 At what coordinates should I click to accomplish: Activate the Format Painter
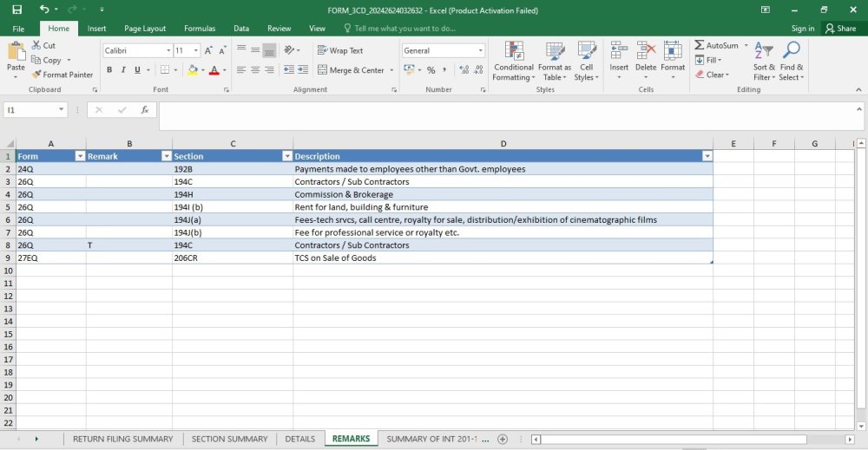pyautogui.click(x=62, y=75)
